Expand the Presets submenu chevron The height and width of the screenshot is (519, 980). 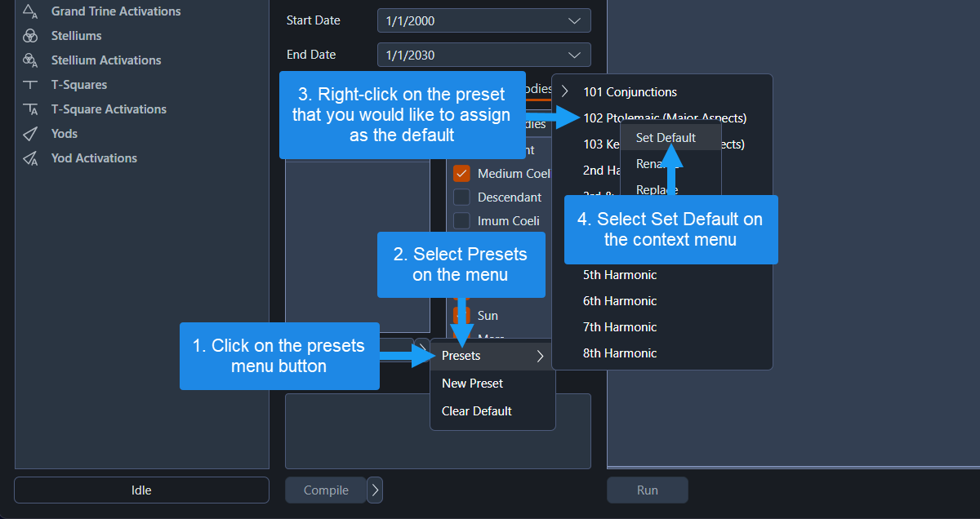click(539, 356)
